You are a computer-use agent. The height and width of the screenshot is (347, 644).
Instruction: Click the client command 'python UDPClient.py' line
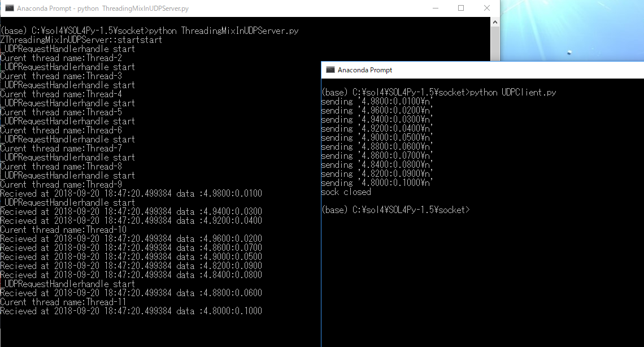point(438,92)
